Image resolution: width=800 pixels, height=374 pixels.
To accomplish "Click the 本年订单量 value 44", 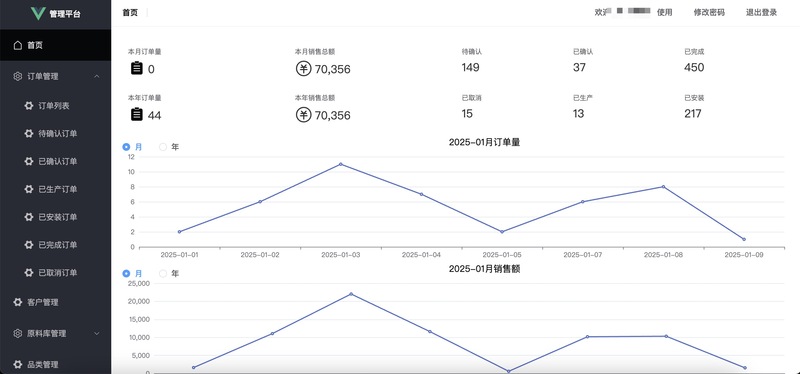I will (x=155, y=115).
